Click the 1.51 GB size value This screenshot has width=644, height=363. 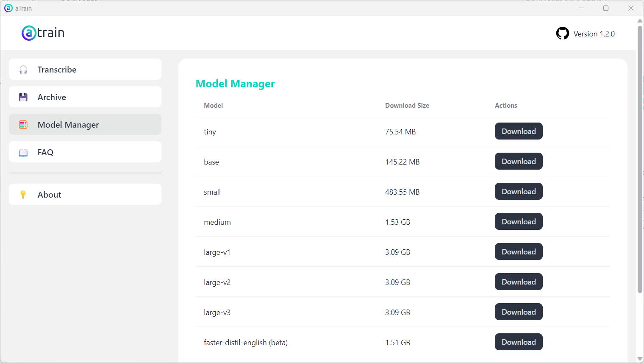tap(397, 343)
